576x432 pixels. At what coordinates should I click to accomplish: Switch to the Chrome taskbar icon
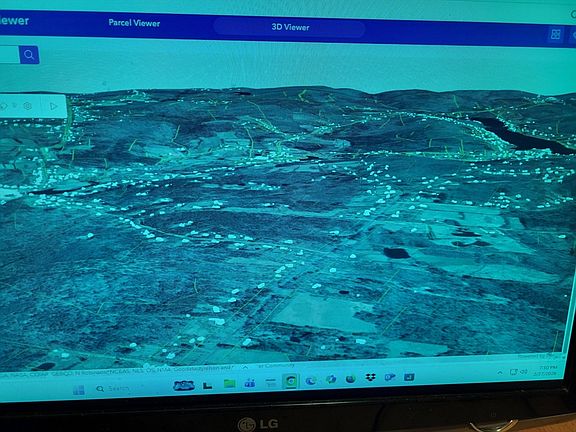coord(291,381)
